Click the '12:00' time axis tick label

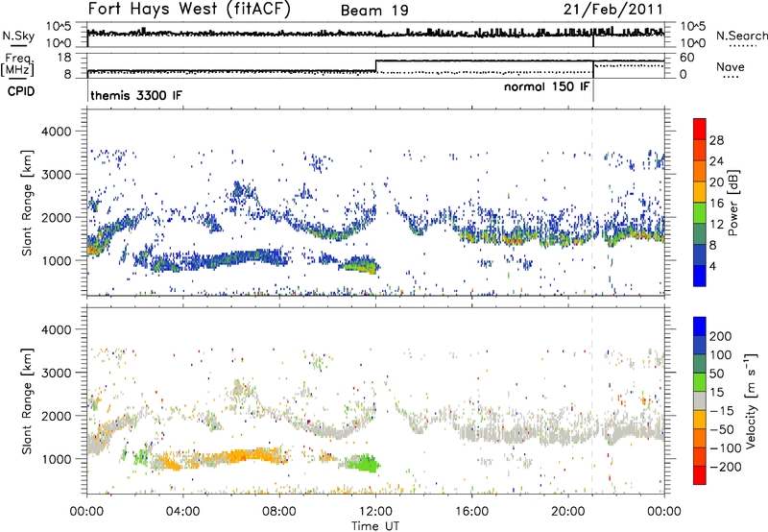click(375, 512)
